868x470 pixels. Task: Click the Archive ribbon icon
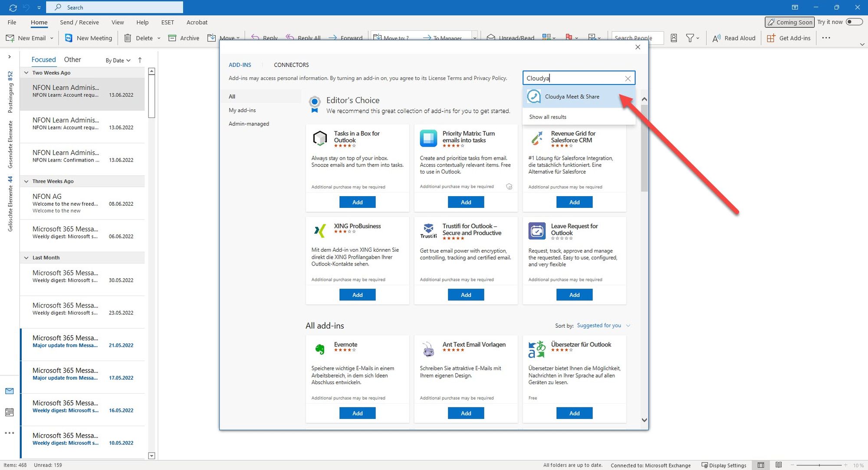[x=172, y=38]
